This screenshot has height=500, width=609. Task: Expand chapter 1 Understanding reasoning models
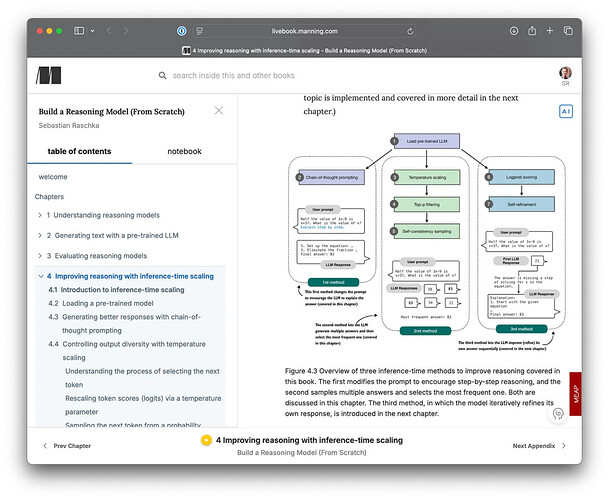[40, 215]
